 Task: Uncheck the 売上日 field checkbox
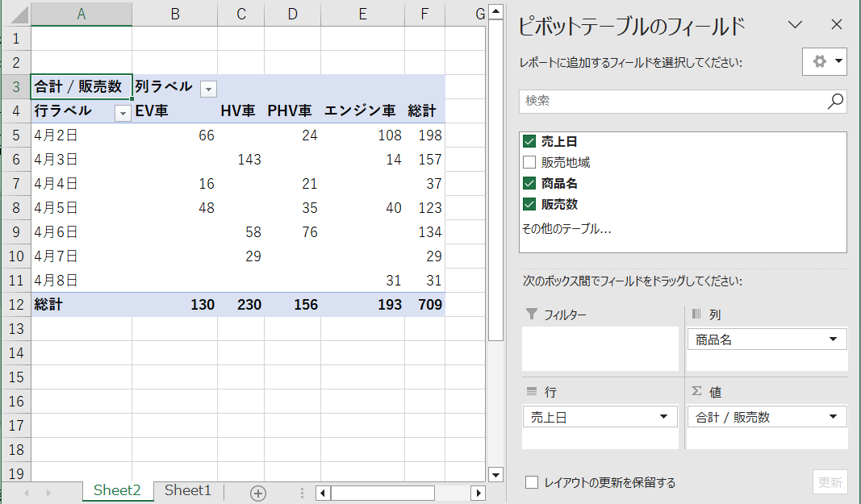click(529, 142)
